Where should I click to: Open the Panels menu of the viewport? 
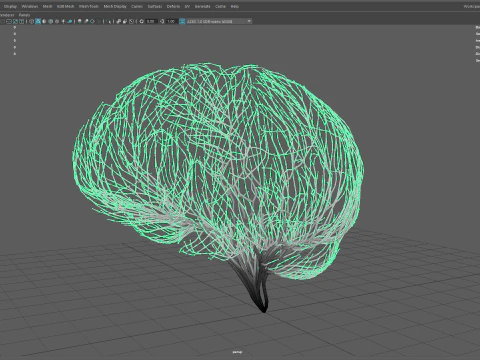pyautogui.click(x=24, y=15)
